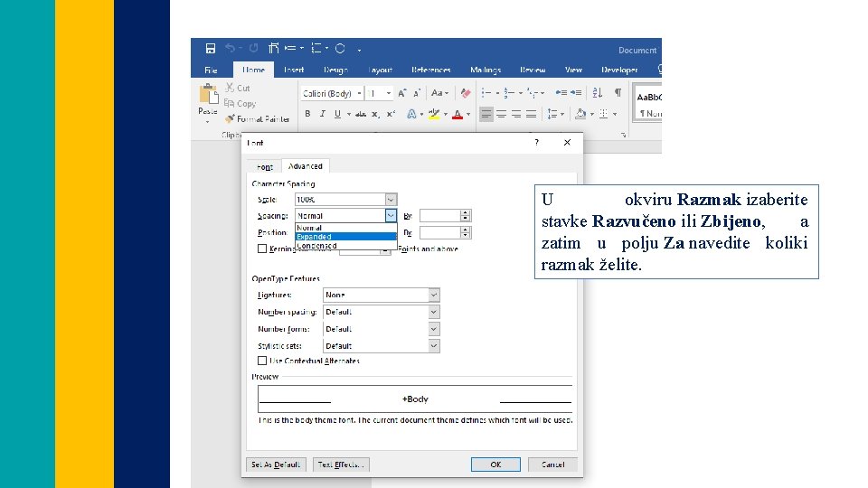Open the Mailings ribbon tab

[486, 70]
